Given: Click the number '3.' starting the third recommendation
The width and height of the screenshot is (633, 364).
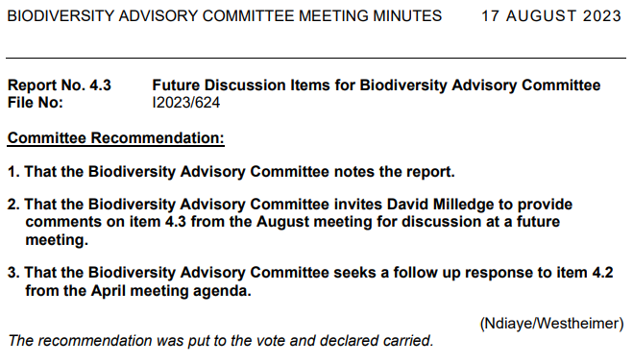Looking at the screenshot, I should 13,273.
